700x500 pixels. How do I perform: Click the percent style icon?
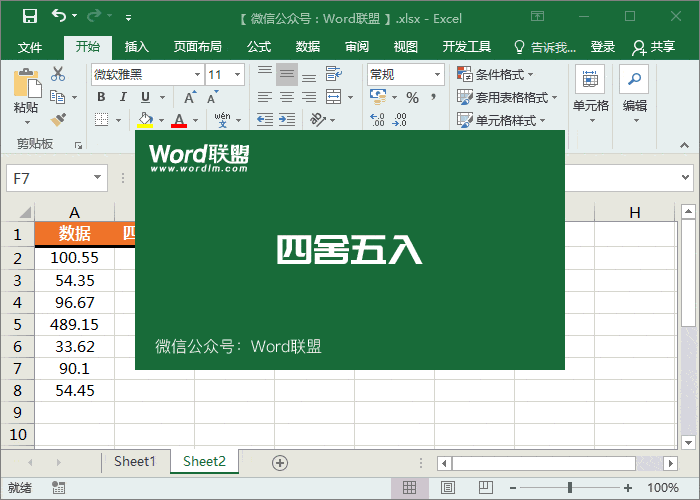[412, 97]
